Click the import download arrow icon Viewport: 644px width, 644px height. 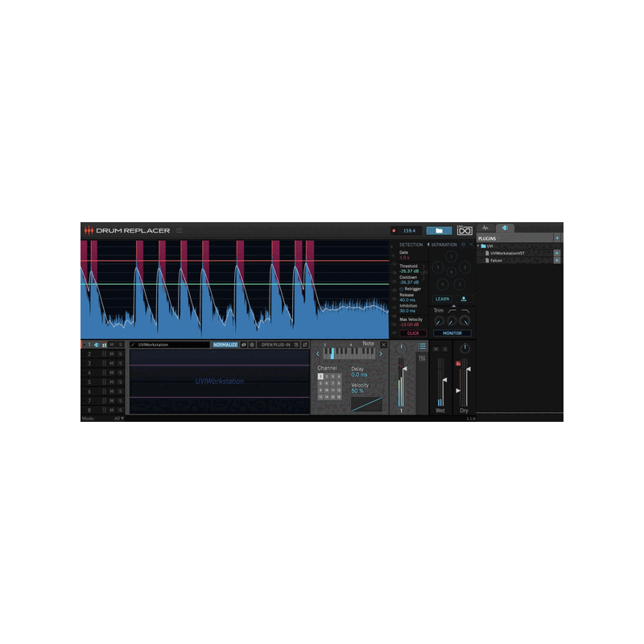pyautogui.click(x=464, y=299)
